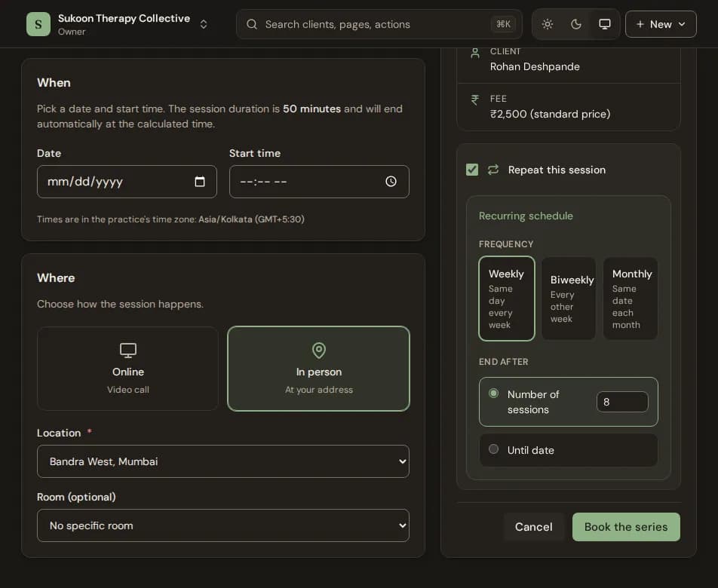
Task: Select Weekly frequency
Action: (507, 299)
